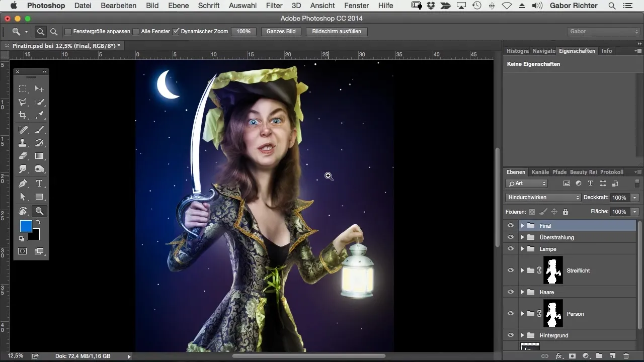Select the Path Selection tool
Viewport: 644px width, 362px height.
(x=23, y=197)
